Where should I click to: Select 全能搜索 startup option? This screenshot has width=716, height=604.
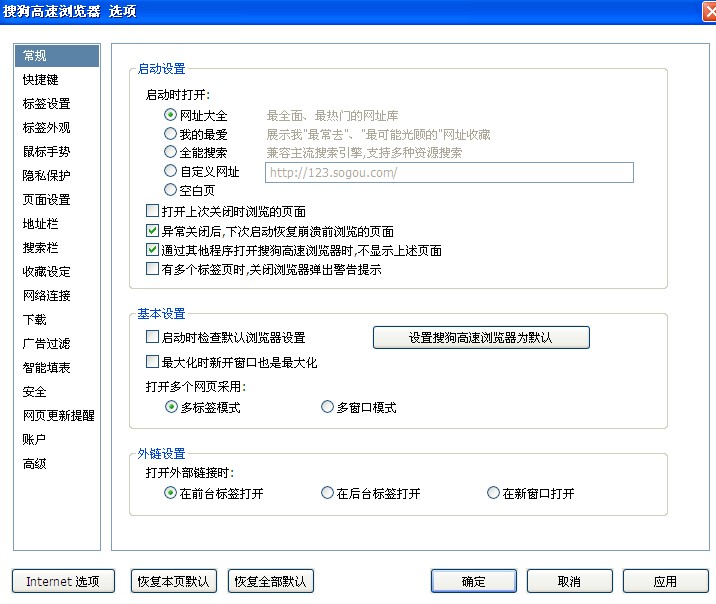pyautogui.click(x=170, y=152)
